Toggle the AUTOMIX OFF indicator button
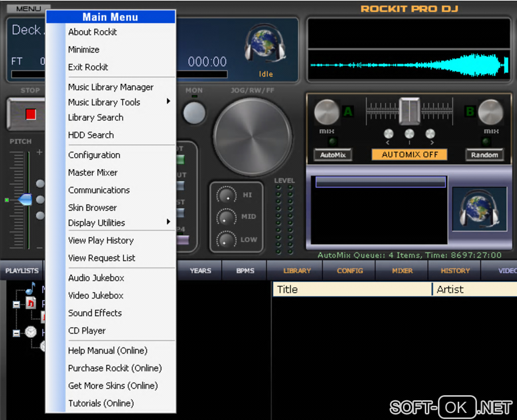Image resolution: width=517 pixels, height=420 pixels. click(410, 155)
